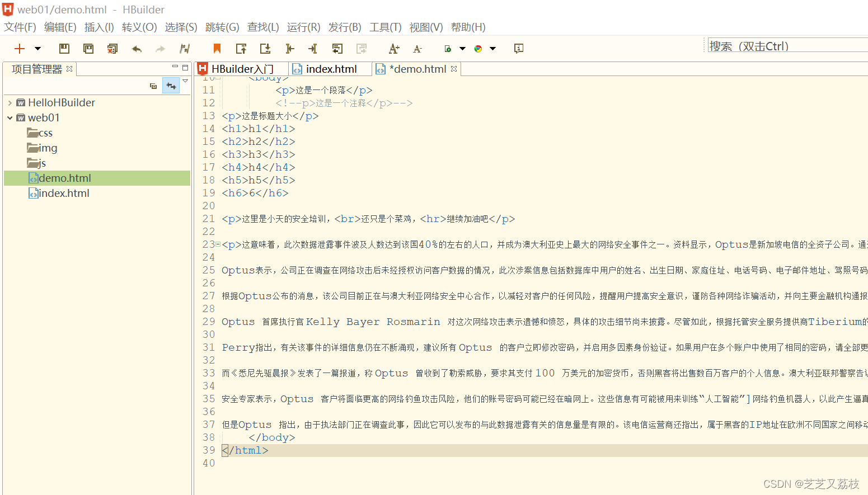Image resolution: width=868 pixels, height=495 pixels.
Task: Open the 发行(B) menu
Action: tap(345, 27)
